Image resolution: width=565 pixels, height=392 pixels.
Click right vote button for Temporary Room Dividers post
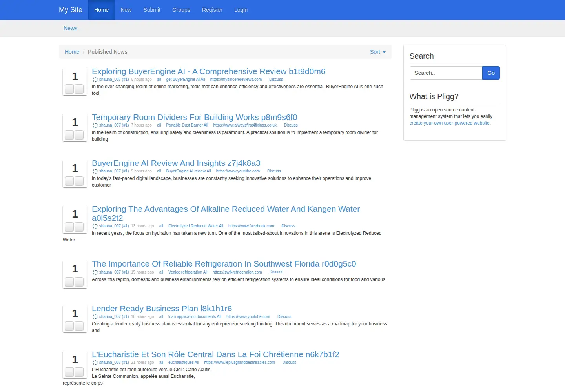pos(79,135)
